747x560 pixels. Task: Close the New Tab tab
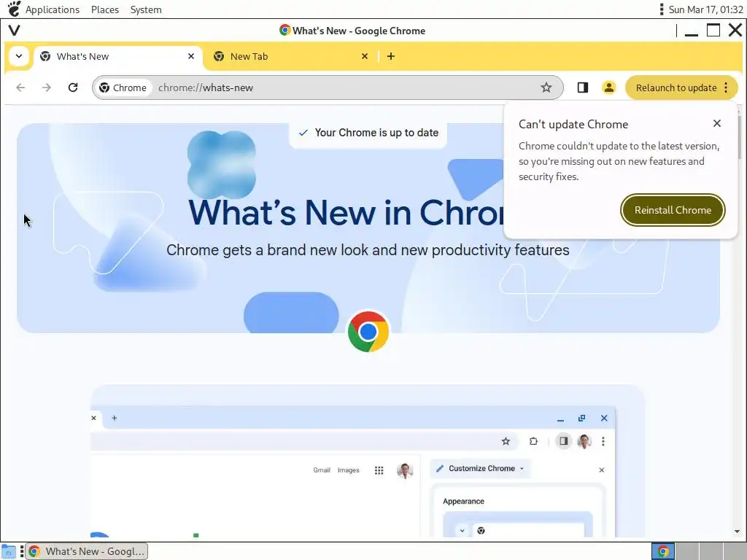tap(365, 56)
